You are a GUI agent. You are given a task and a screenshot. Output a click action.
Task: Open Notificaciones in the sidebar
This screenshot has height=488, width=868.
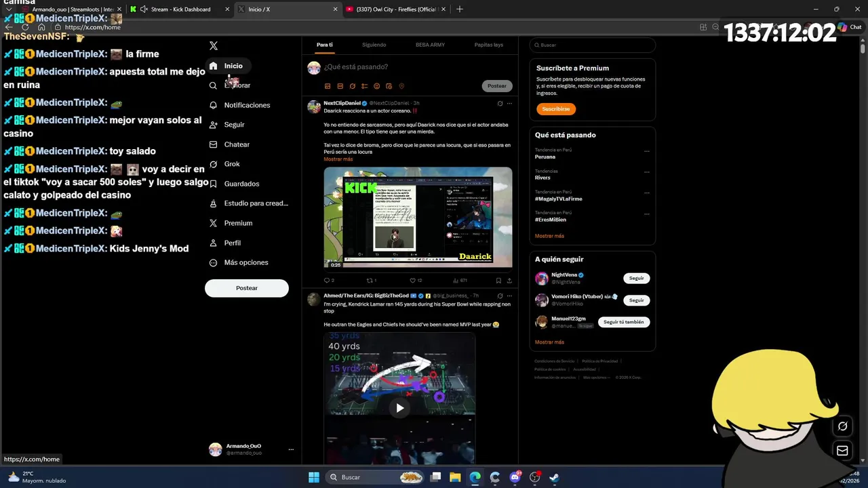click(x=247, y=105)
